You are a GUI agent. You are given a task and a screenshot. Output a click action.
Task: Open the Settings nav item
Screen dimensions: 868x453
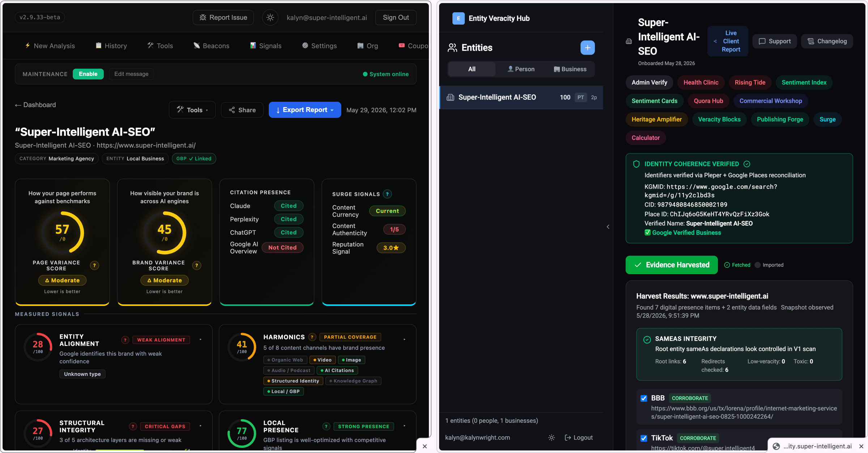coord(319,46)
